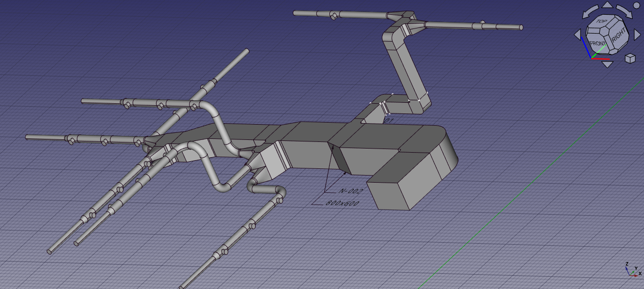This screenshot has width=644, height=289.
Task: Select the N-002 annotation label
Action: [x=350, y=191]
